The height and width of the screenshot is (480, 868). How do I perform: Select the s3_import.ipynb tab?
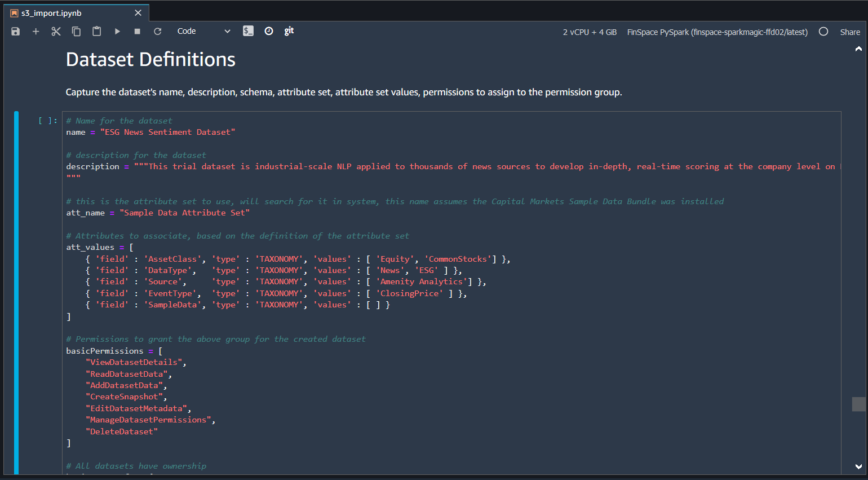pyautogui.click(x=76, y=13)
